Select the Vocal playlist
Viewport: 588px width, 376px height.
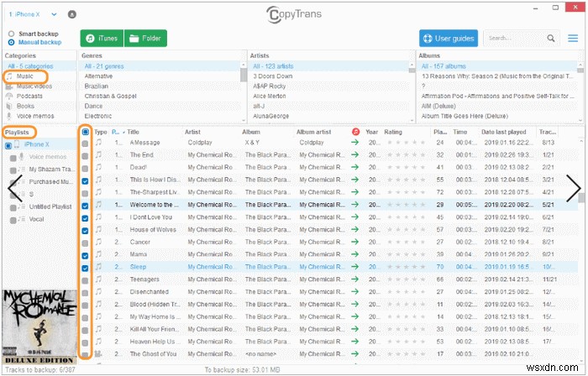[36, 219]
